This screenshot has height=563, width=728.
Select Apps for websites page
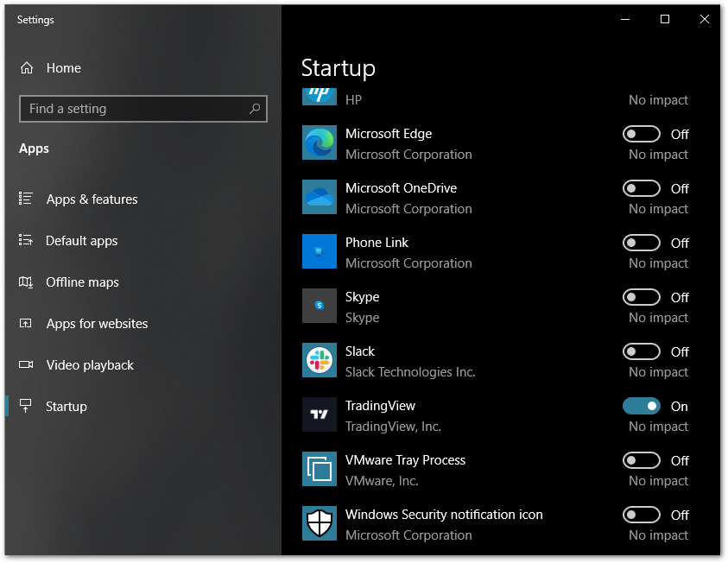(x=143, y=324)
